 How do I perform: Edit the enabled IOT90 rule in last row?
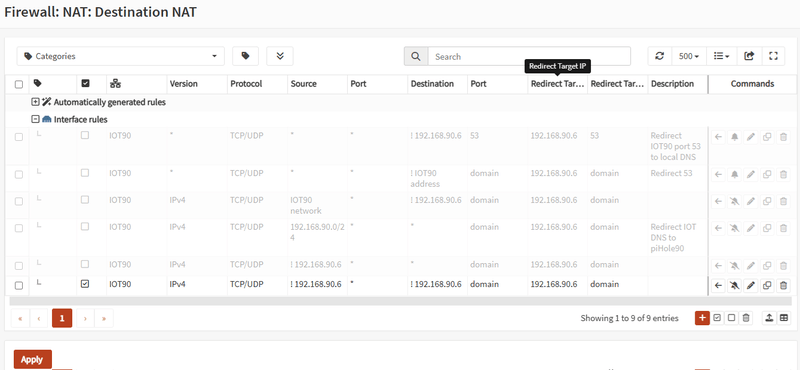tap(750, 286)
